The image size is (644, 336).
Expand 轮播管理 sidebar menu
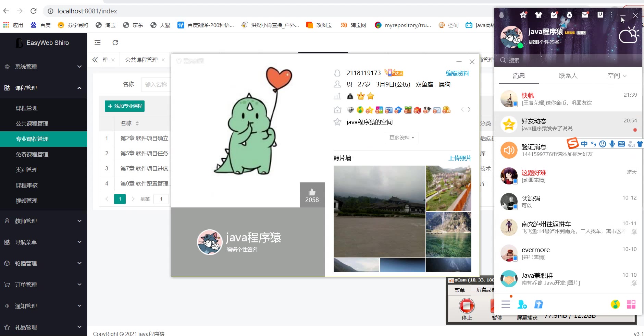click(x=44, y=263)
